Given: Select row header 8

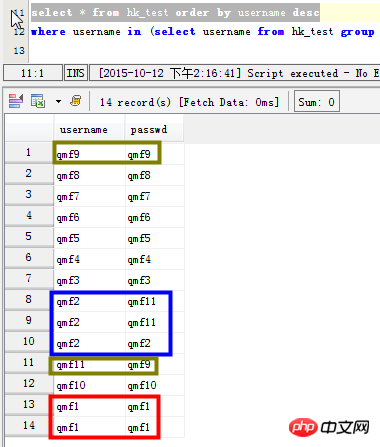Looking at the screenshot, I should (29, 300).
